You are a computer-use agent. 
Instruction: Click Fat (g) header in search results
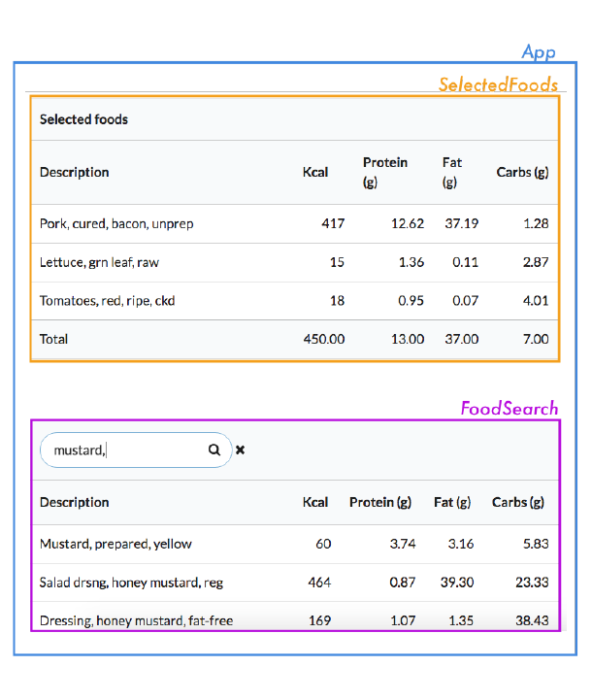[452, 502]
